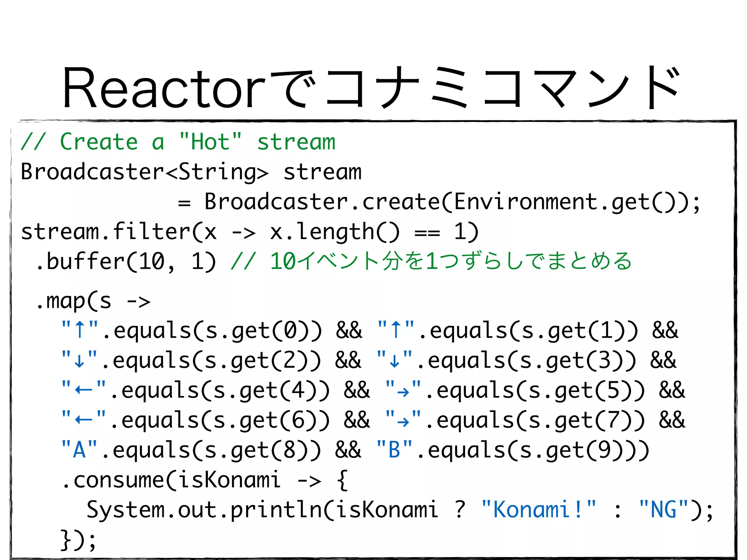Click the code containing 's.get(1)'

click(508, 331)
